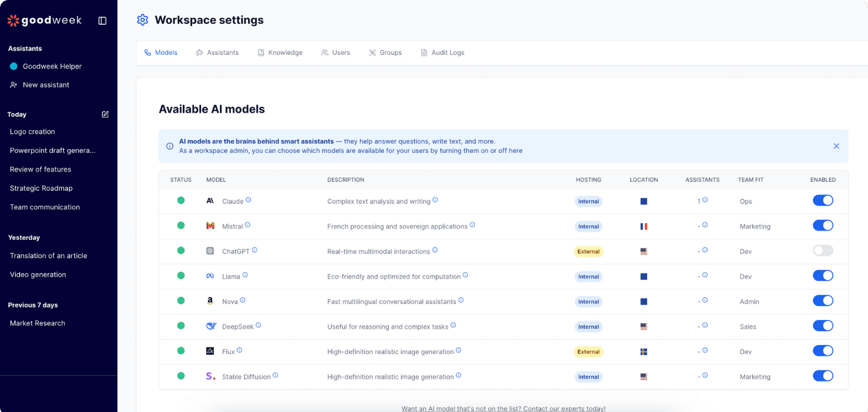Turn off the Flux model toggle

(823, 351)
